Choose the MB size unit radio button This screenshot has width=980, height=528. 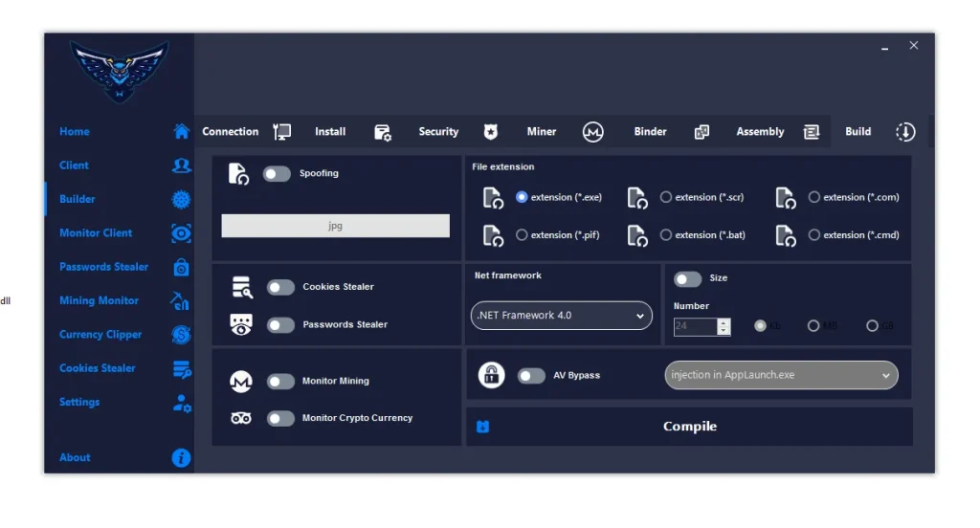(x=813, y=326)
